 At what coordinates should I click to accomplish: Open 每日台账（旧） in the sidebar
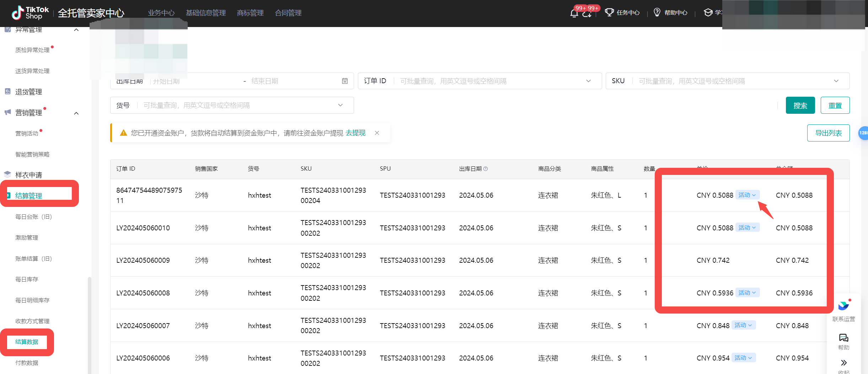click(x=34, y=217)
